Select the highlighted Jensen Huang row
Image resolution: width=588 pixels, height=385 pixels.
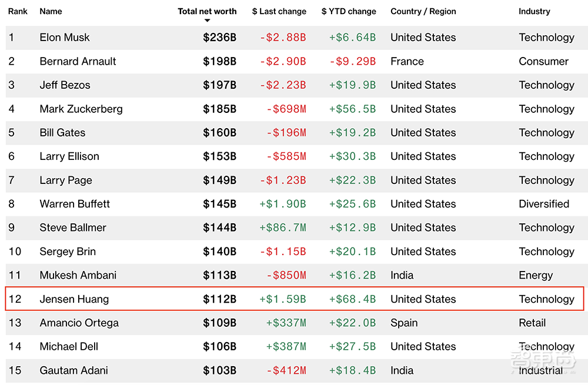[294, 299]
